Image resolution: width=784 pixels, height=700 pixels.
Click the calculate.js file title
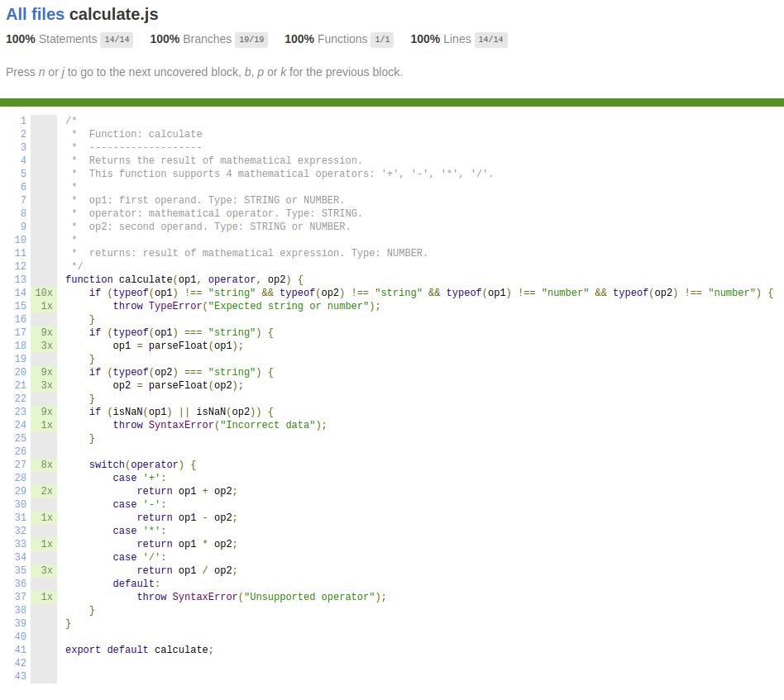(x=113, y=15)
